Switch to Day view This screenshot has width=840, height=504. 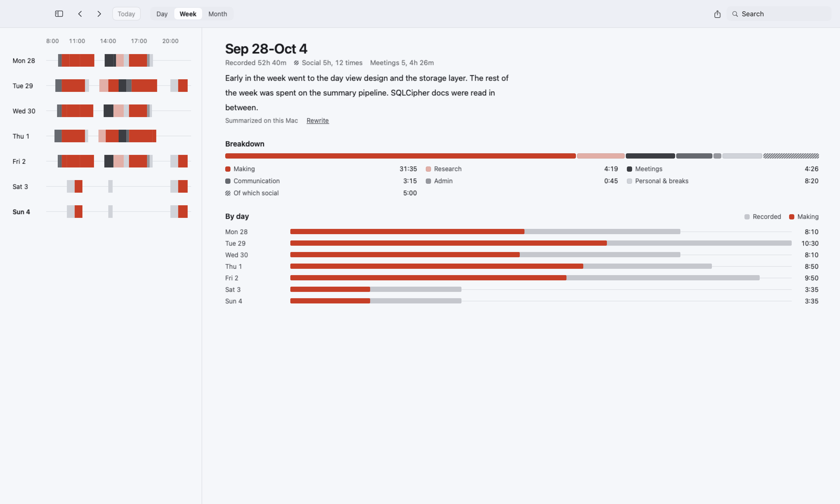(x=162, y=14)
